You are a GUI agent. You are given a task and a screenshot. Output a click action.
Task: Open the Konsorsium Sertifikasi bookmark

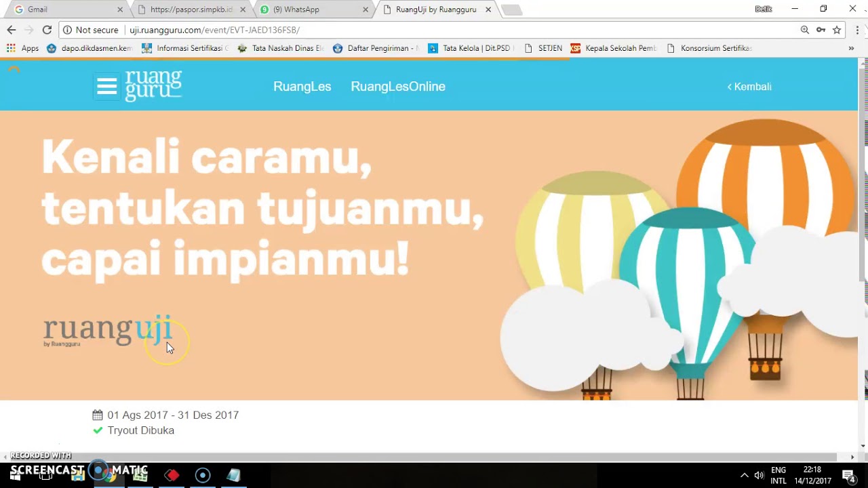pos(709,48)
